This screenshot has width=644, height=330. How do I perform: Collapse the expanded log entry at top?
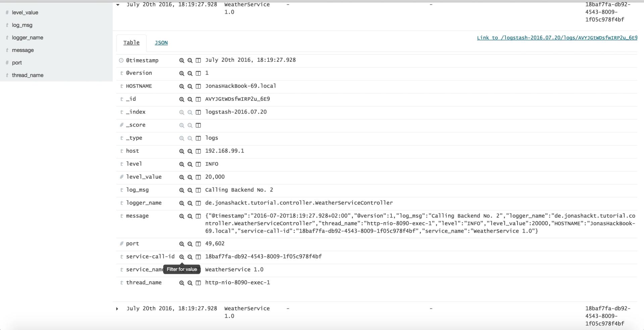[118, 5]
